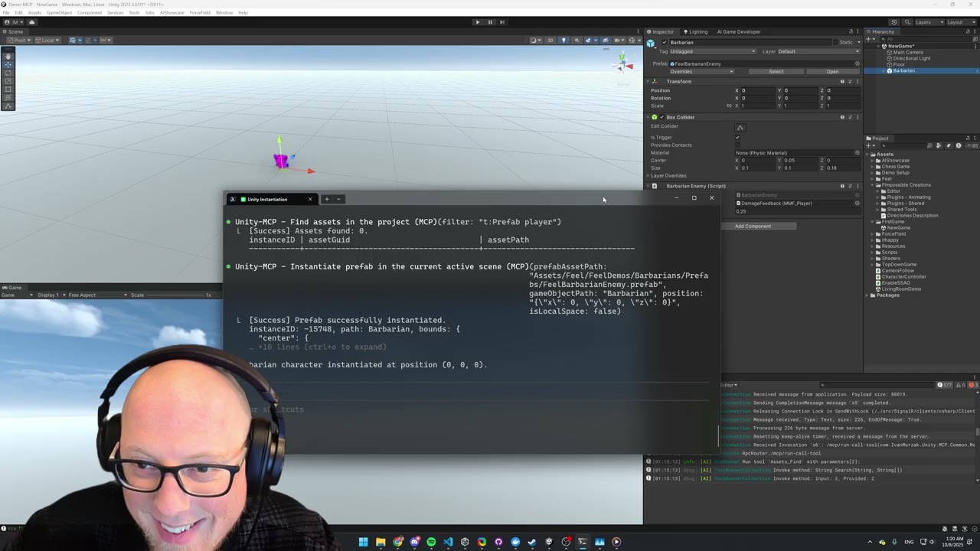The image size is (980, 551).
Task: Toggle the Inspector lock icon
Action: click(x=850, y=32)
